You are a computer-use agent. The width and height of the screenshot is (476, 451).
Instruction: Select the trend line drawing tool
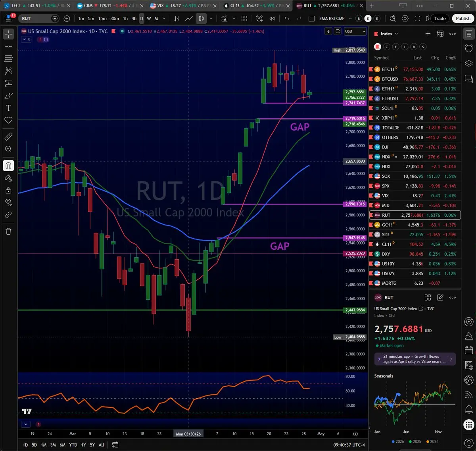[x=8, y=46]
